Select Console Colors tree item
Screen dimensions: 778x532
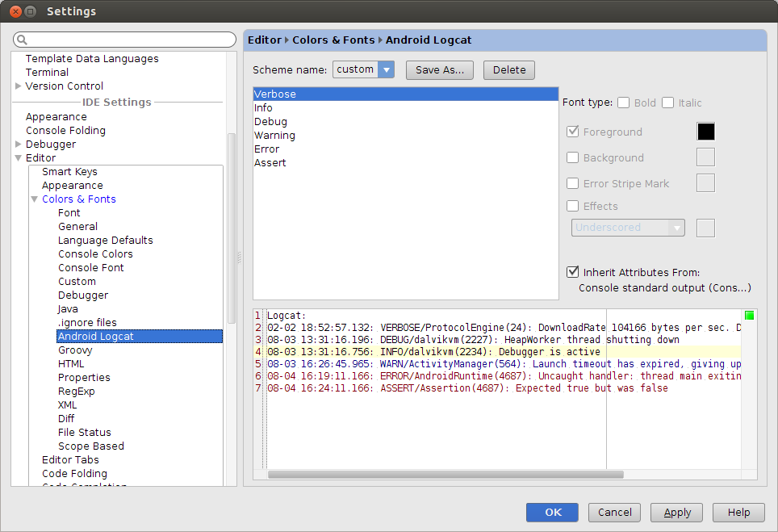(x=95, y=254)
